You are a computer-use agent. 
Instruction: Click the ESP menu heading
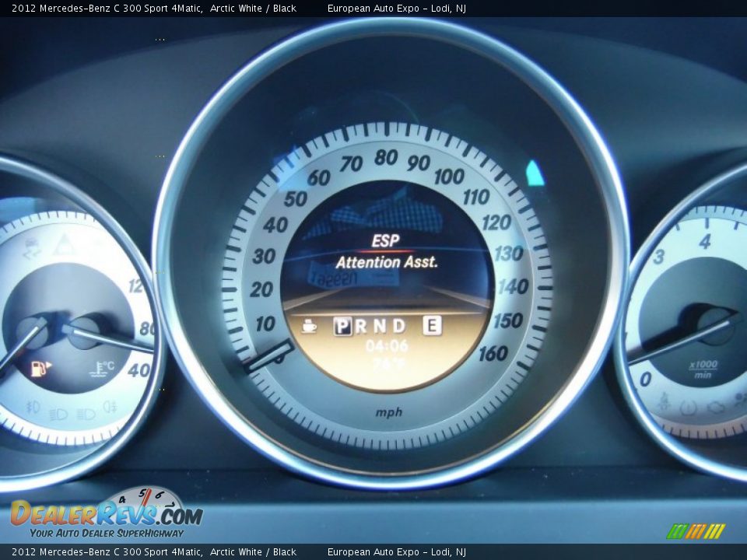tap(385, 241)
